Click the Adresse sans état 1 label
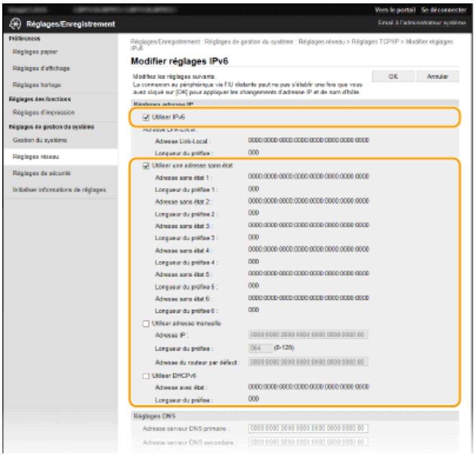 coord(183,178)
